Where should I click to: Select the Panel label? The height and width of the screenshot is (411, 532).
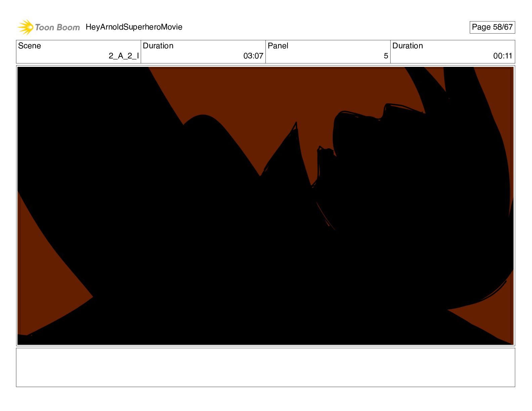[278, 46]
